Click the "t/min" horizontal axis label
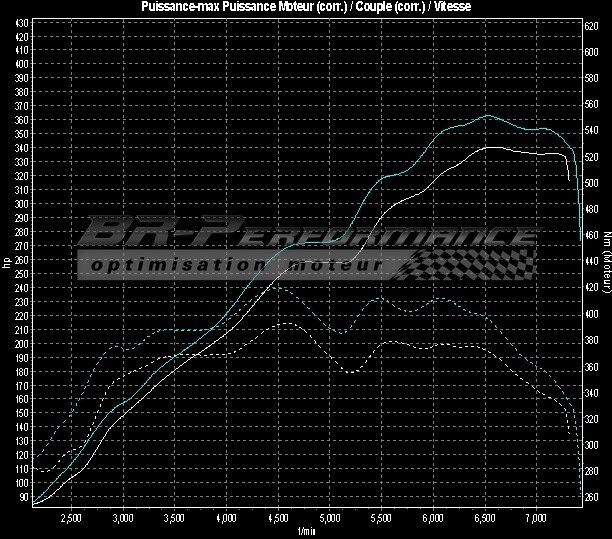The width and height of the screenshot is (612, 539). point(306,532)
